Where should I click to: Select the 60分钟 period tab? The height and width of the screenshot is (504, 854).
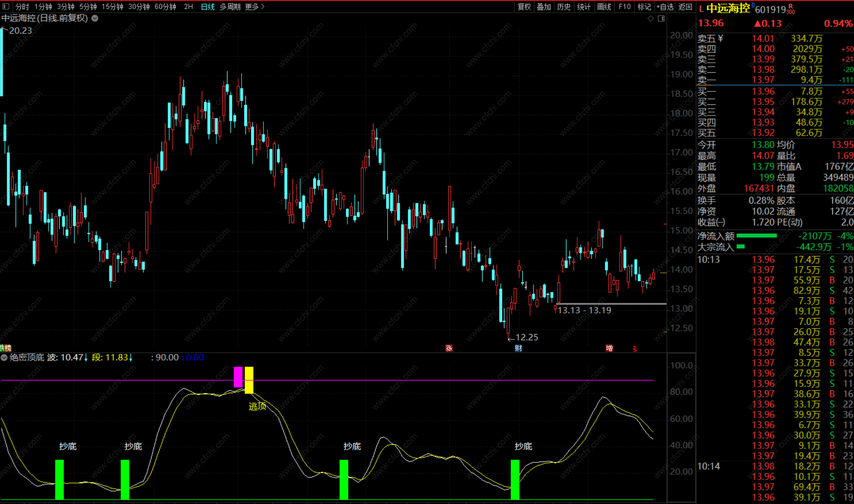(165, 7)
